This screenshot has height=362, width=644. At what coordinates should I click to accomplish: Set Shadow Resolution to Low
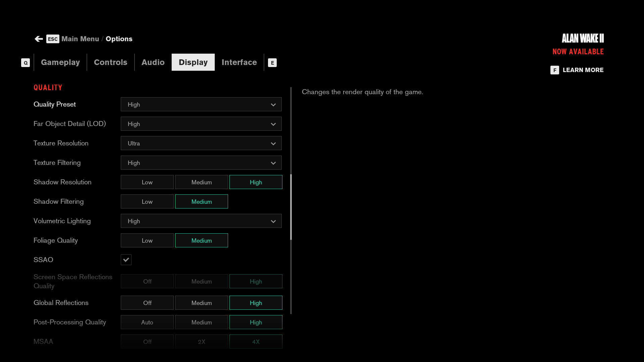click(147, 182)
